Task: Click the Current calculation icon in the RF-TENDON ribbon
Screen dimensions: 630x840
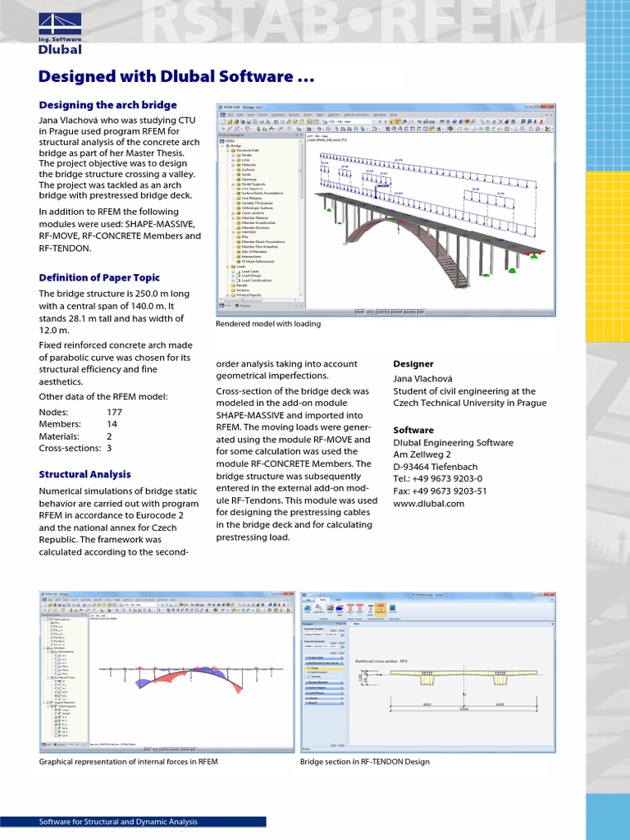Action: pos(393,609)
